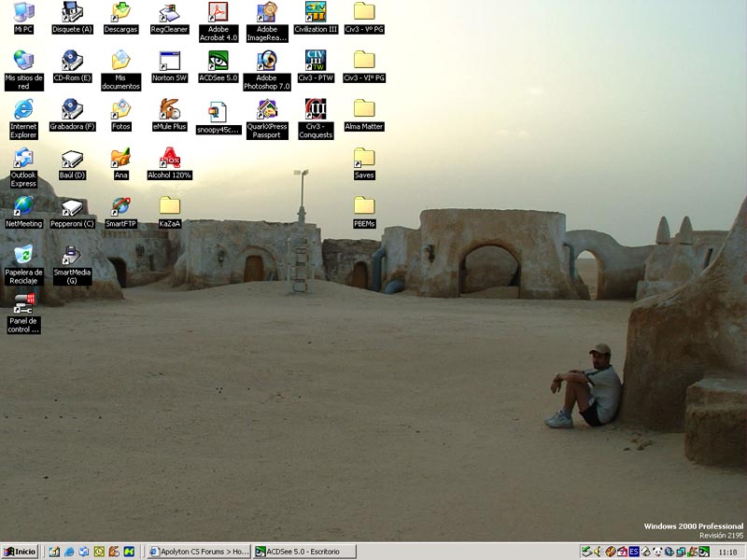Launch the ACDSee 5.0 desktop icon
Image resolution: width=747 pixels, height=560 pixels.
tap(218, 62)
